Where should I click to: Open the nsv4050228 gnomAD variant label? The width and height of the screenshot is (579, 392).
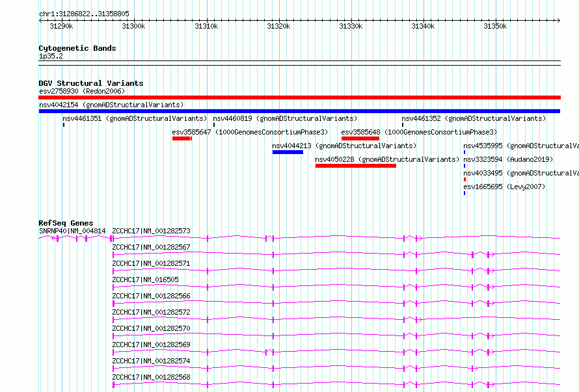387,159
